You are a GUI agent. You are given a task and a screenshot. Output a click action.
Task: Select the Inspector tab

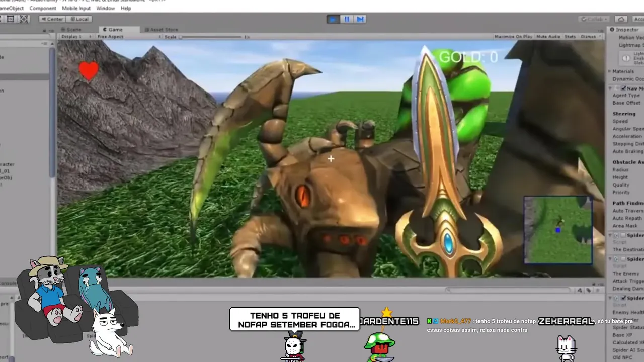tap(626, 30)
